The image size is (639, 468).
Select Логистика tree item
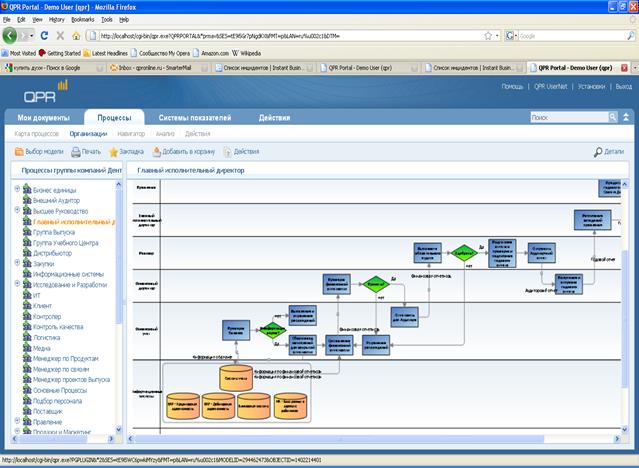coord(46,337)
